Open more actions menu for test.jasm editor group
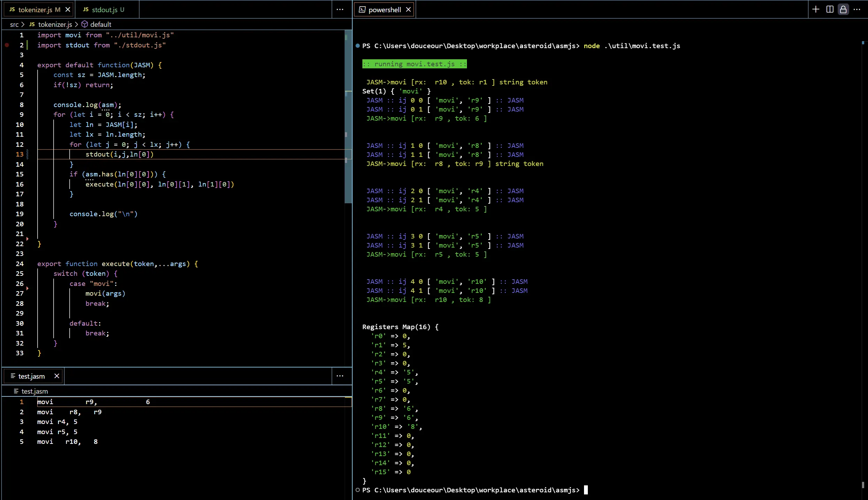Viewport: 868px width, 500px height. [340, 376]
